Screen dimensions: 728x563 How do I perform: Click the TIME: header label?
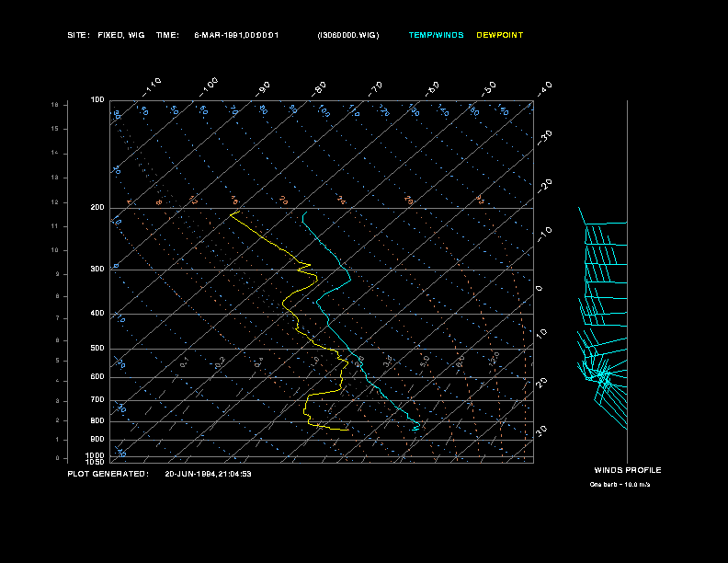(x=167, y=35)
